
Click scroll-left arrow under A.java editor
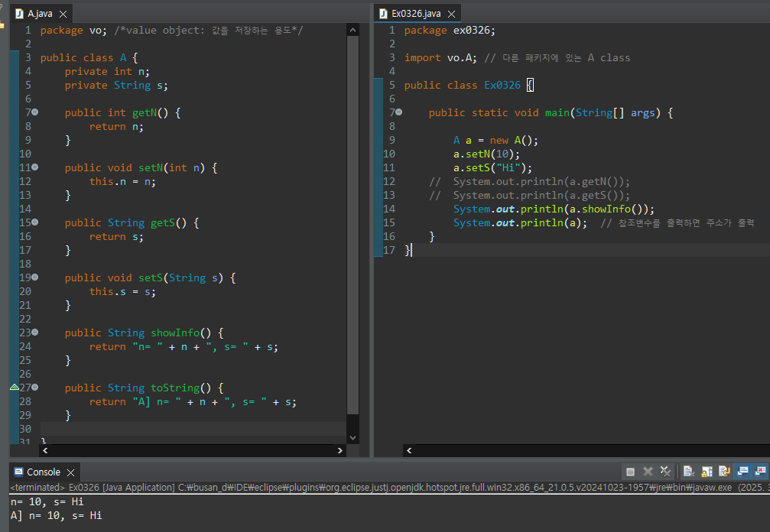click(x=45, y=450)
